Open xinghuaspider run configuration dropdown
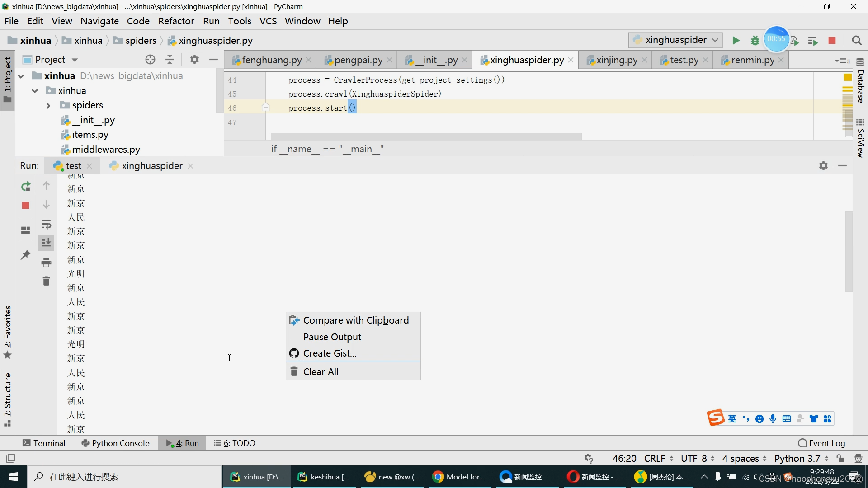This screenshot has width=868, height=488. [675, 40]
